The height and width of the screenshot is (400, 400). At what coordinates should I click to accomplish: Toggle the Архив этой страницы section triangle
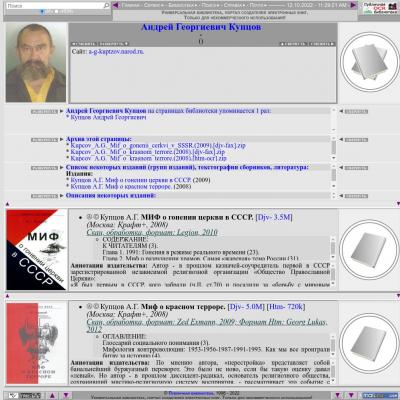tap(61, 139)
